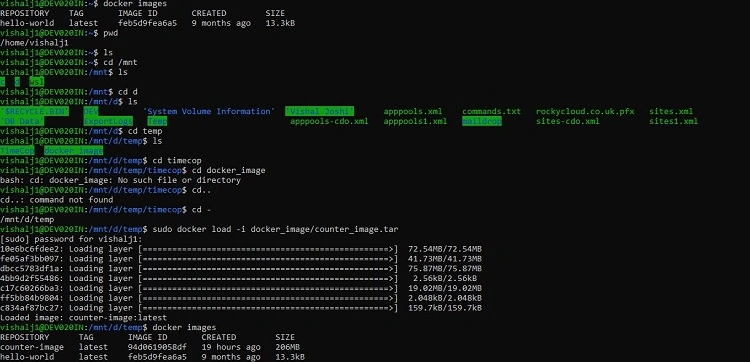Select the DEV folder in the listing

[91, 111]
